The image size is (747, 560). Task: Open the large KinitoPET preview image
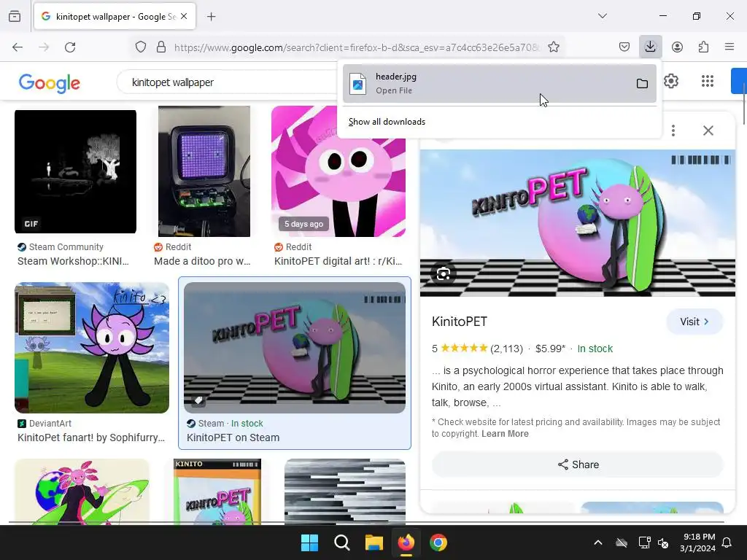pos(578,223)
